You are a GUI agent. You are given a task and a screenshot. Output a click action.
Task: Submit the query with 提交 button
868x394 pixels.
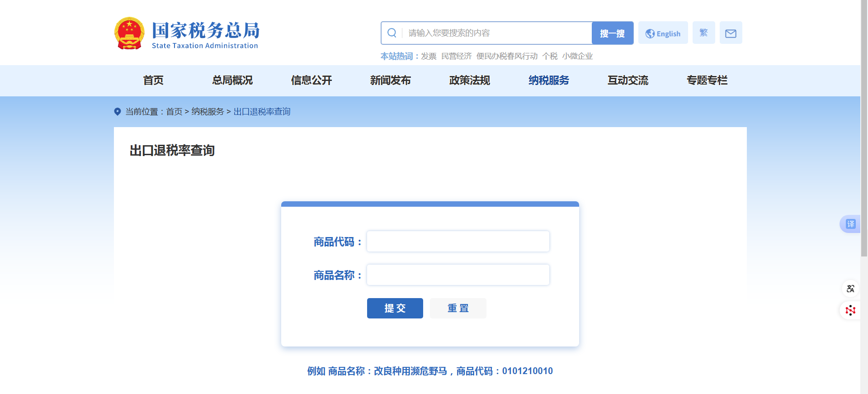click(x=395, y=308)
